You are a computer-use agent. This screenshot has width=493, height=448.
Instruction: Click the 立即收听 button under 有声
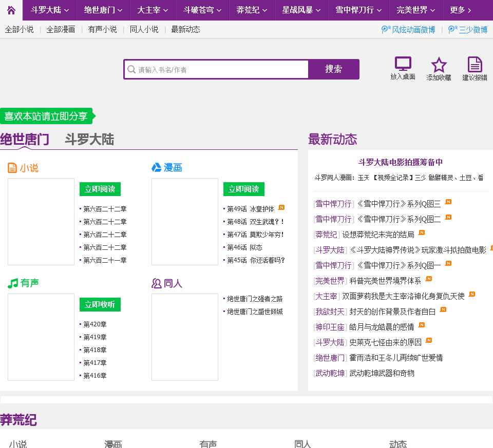tap(100, 304)
